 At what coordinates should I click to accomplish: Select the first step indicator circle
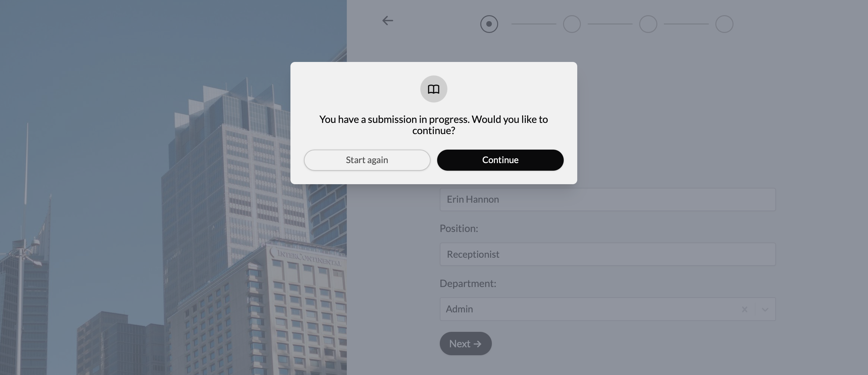click(489, 24)
